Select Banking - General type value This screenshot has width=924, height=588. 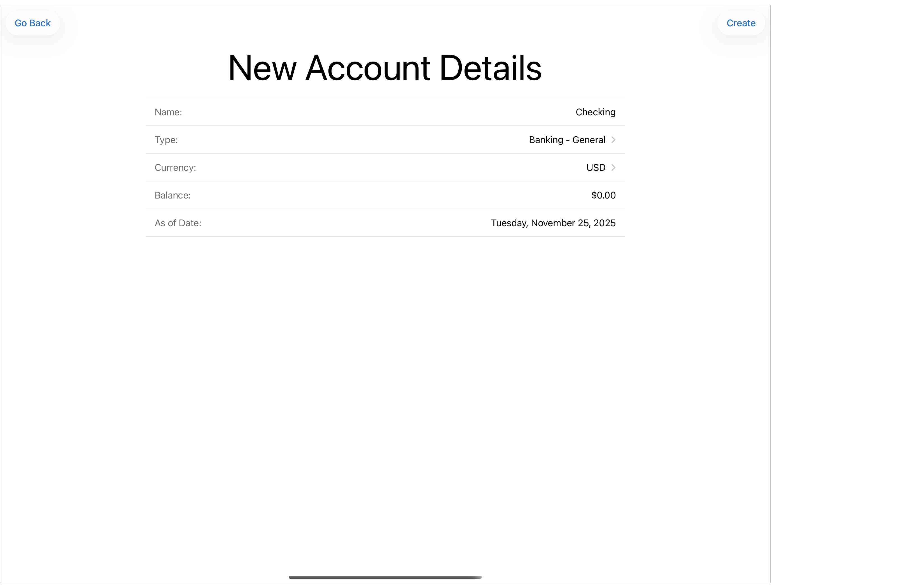click(566, 140)
